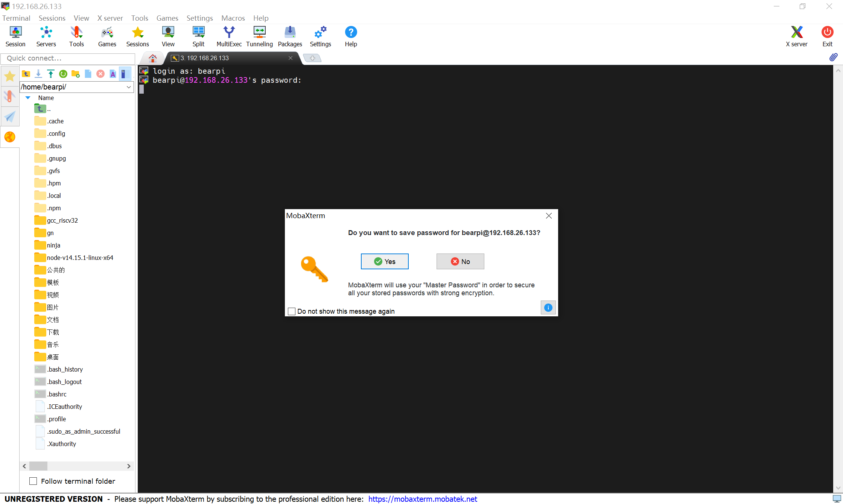The image size is (843, 504).
Task: Open the sidebar Macros paper plane tab
Action: (x=10, y=117)
